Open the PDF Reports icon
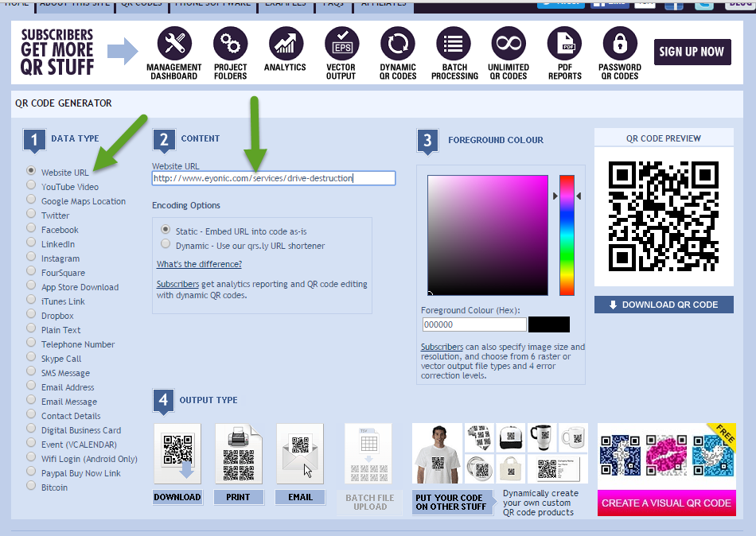The image size is (756, 536). pos(564,44)
